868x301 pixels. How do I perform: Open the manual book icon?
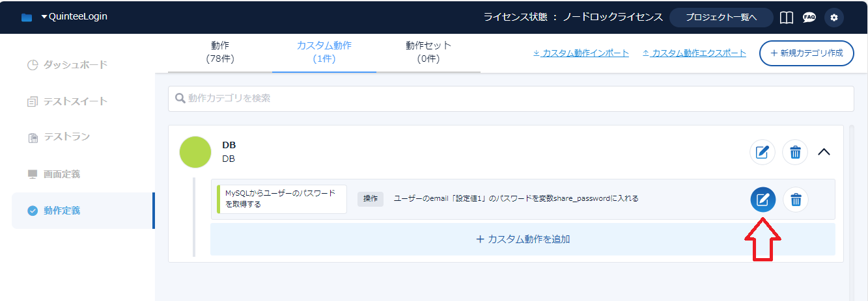(x=787, y=18)
